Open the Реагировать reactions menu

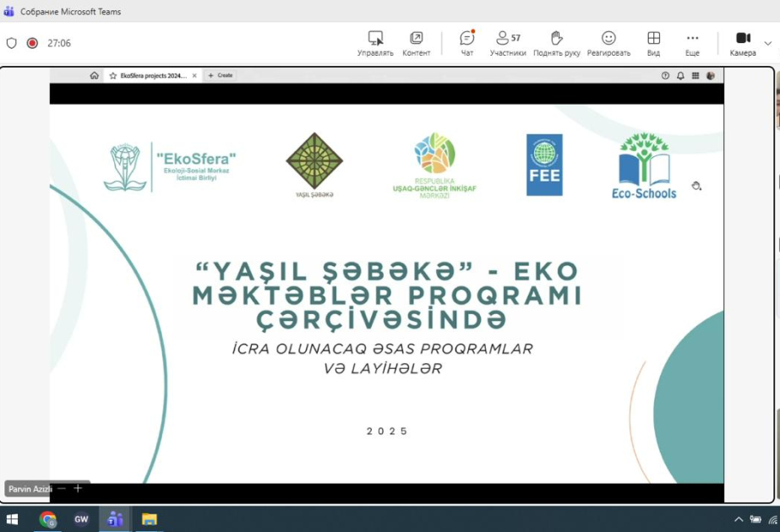click(x=608, y=43)
